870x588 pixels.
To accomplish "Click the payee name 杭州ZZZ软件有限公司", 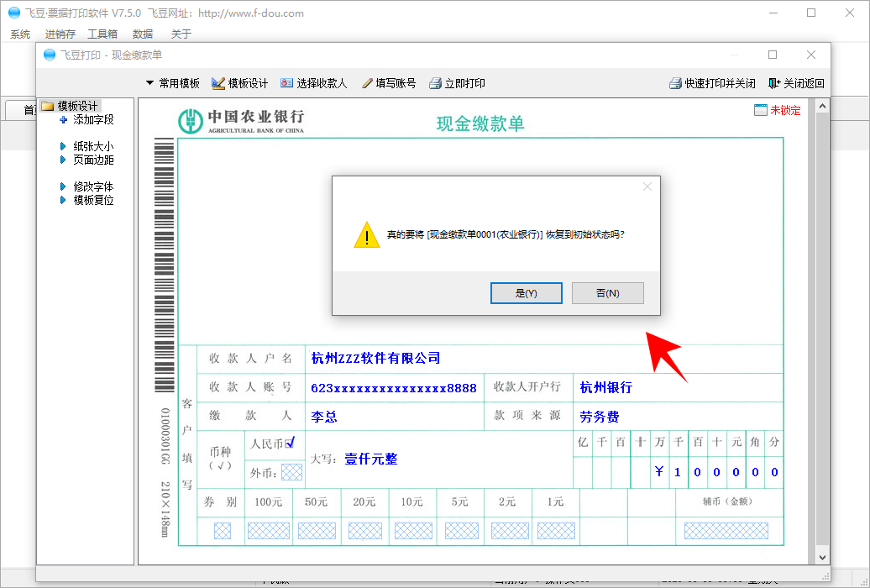I will [375, 358].
